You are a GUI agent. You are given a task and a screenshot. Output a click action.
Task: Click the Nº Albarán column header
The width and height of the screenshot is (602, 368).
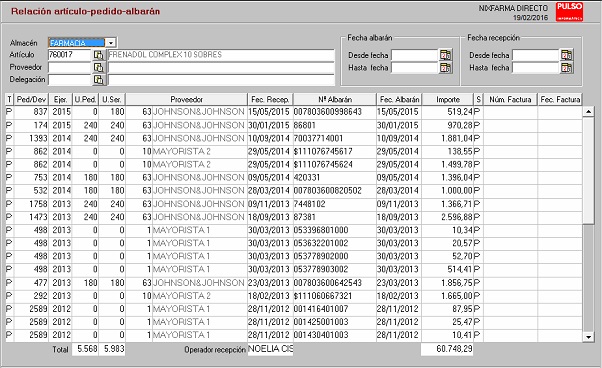coord(335,99)
